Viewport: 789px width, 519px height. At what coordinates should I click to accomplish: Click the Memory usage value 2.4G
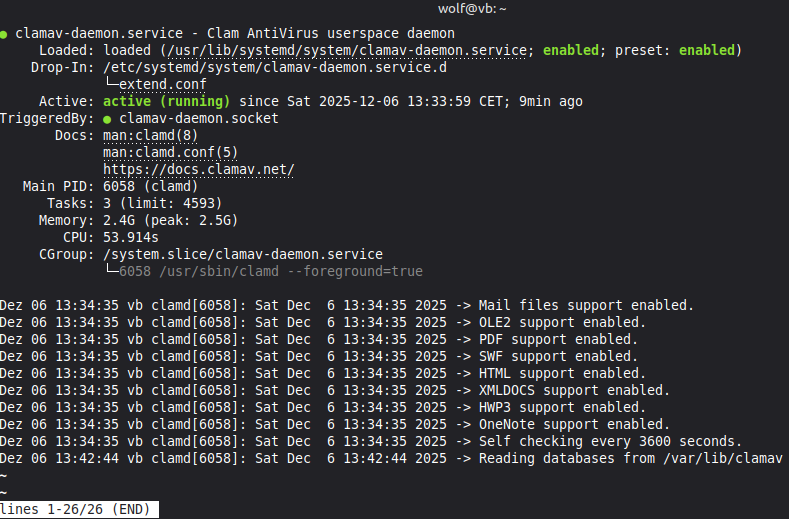[x=120, y=220]
